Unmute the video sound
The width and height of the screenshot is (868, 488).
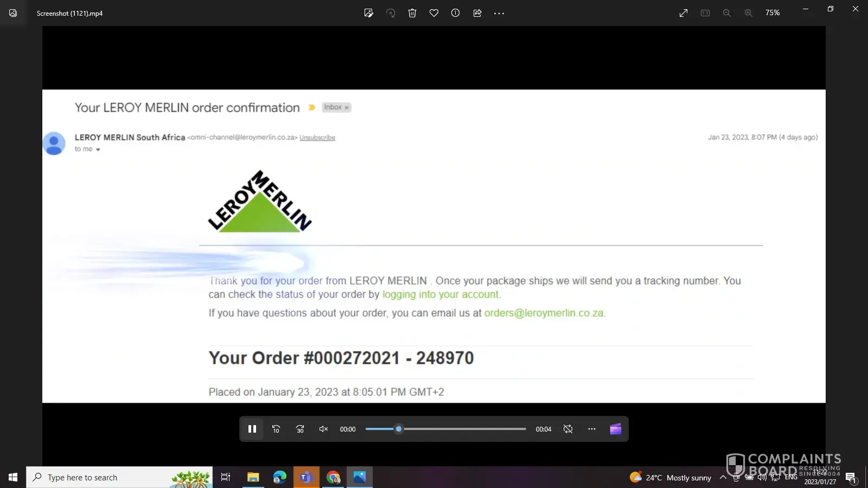[324, 429]
